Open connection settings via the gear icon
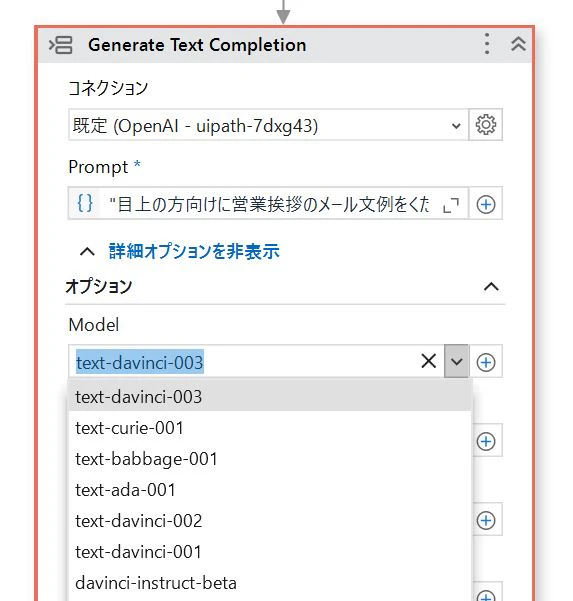 click(486, 125)
